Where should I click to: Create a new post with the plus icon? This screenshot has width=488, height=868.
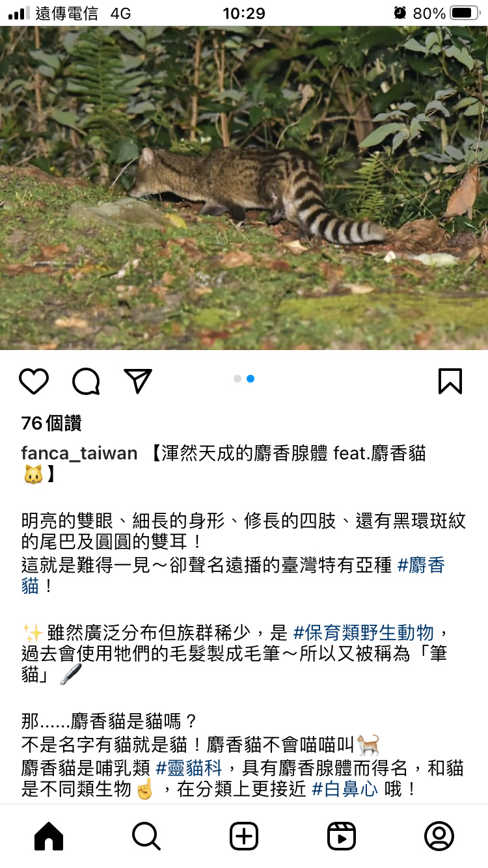coord(244,836)
